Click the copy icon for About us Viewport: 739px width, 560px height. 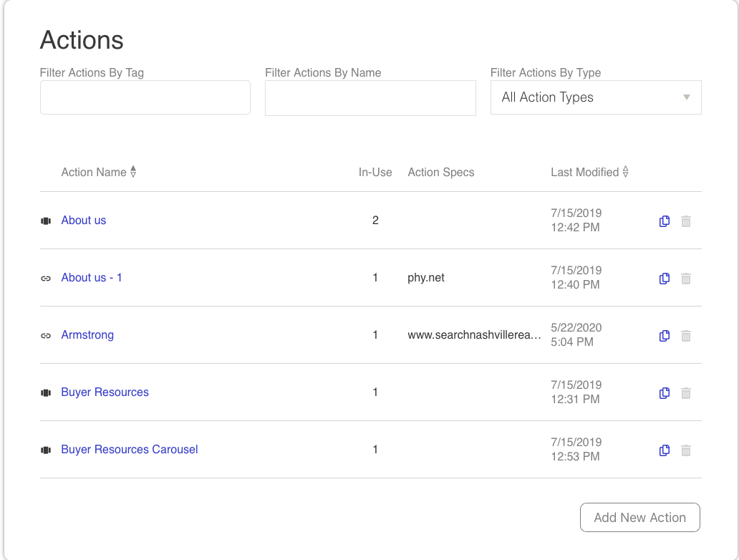(x=664, y=221)
